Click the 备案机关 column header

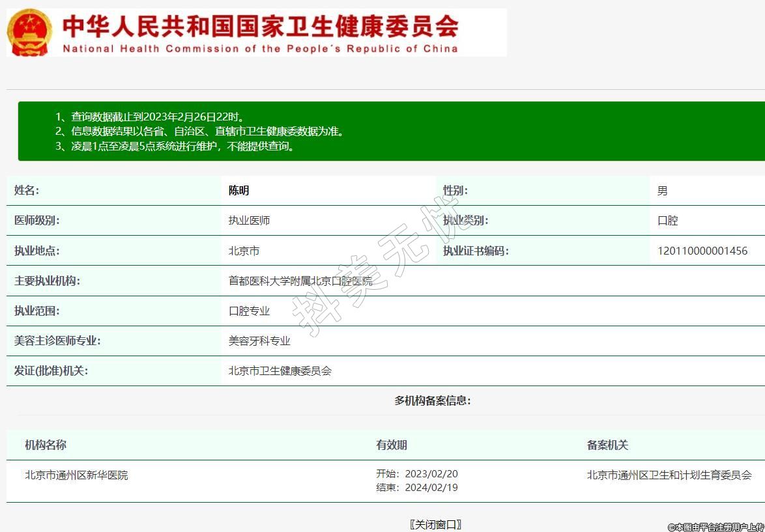coord(607,445)
